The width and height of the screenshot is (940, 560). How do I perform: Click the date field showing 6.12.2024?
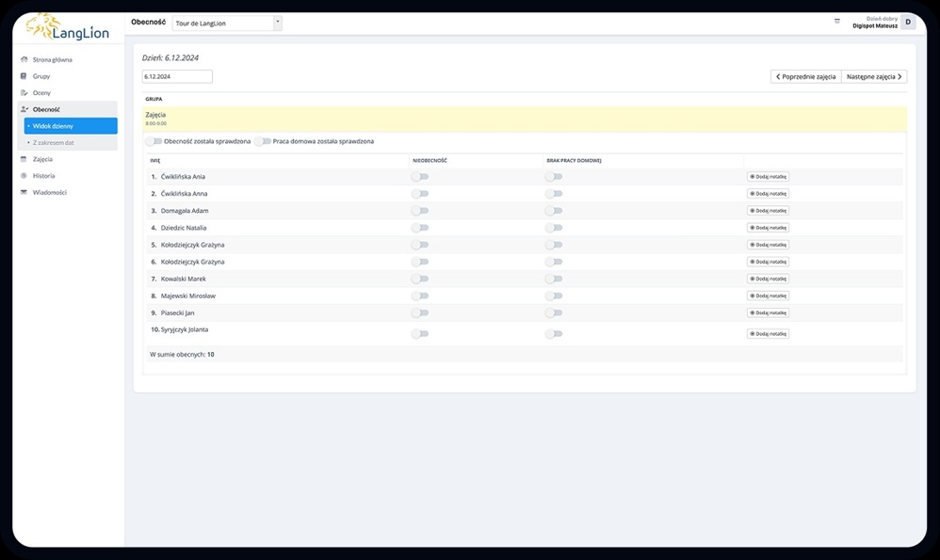177,76
